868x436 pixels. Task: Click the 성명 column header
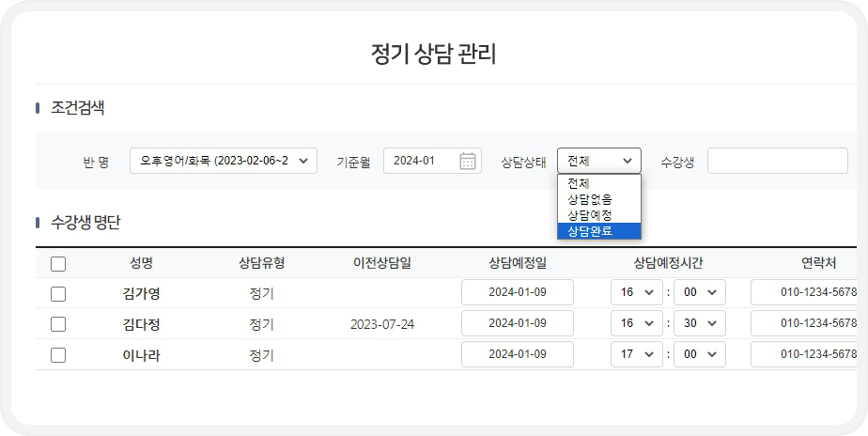coord(141,264)
